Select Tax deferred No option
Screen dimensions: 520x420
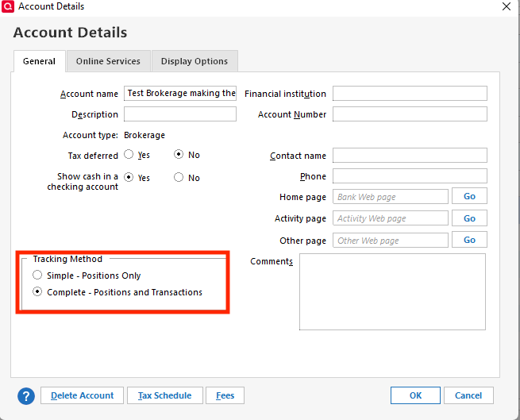point(179,156)
